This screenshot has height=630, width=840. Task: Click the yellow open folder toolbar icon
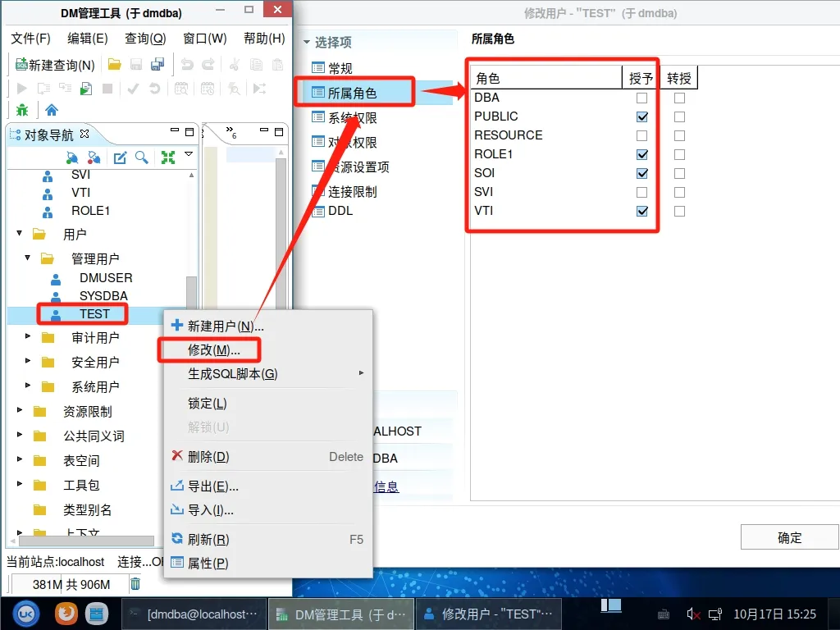point(115,65)
